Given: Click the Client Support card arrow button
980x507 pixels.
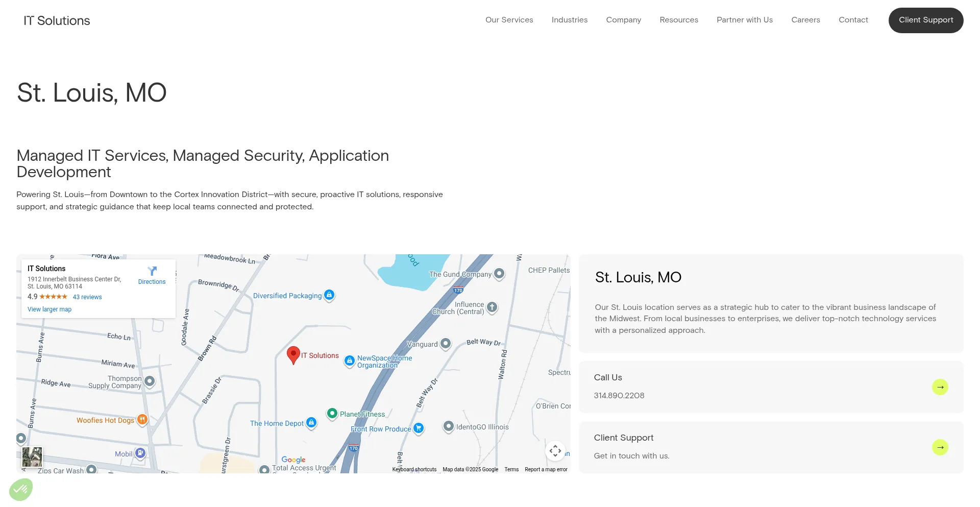Looking at the screenshot, I should [x=940, y=447].
